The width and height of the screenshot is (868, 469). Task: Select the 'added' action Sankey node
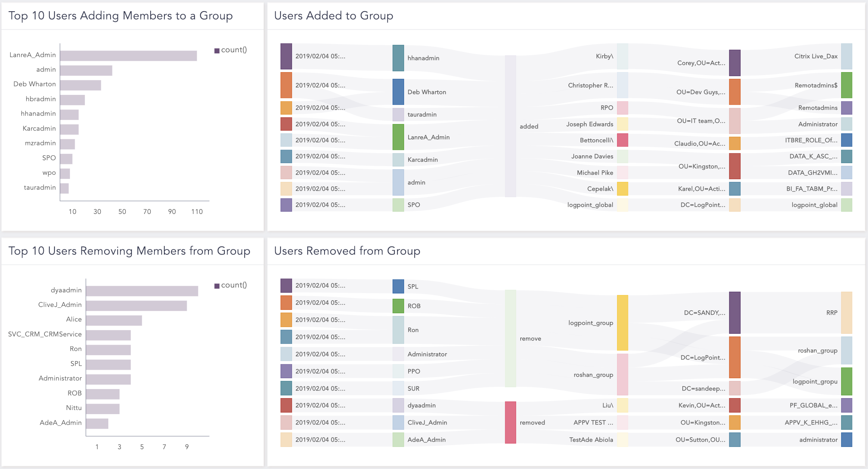point(511,126)
